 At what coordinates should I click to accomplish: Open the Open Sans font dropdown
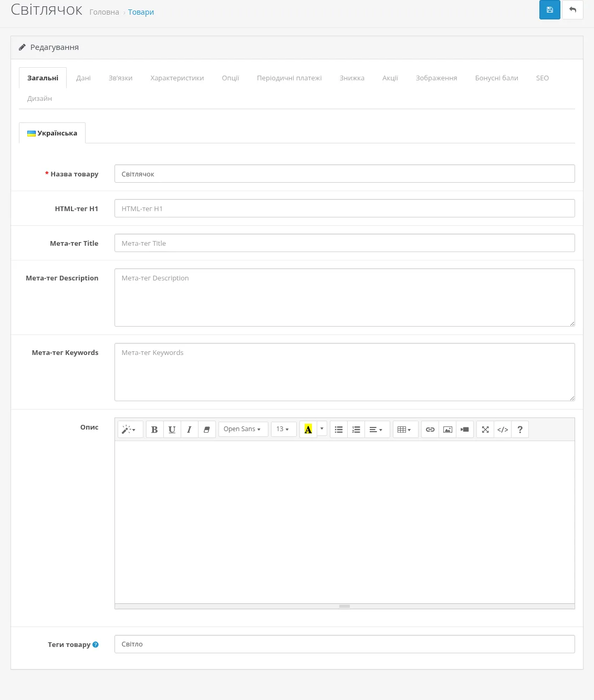[243, 430]
